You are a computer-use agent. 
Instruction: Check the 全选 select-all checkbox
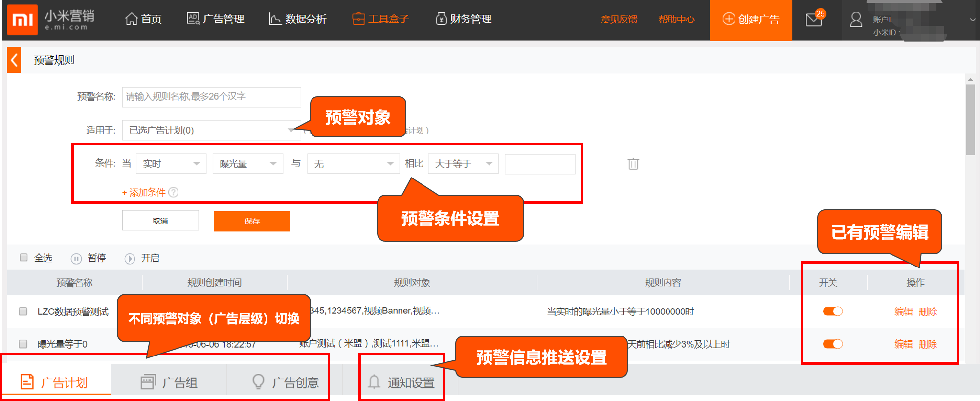[x=23, y=258]
